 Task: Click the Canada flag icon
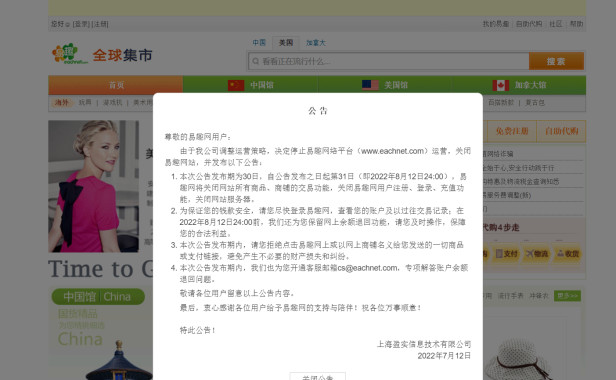point(500,85)
